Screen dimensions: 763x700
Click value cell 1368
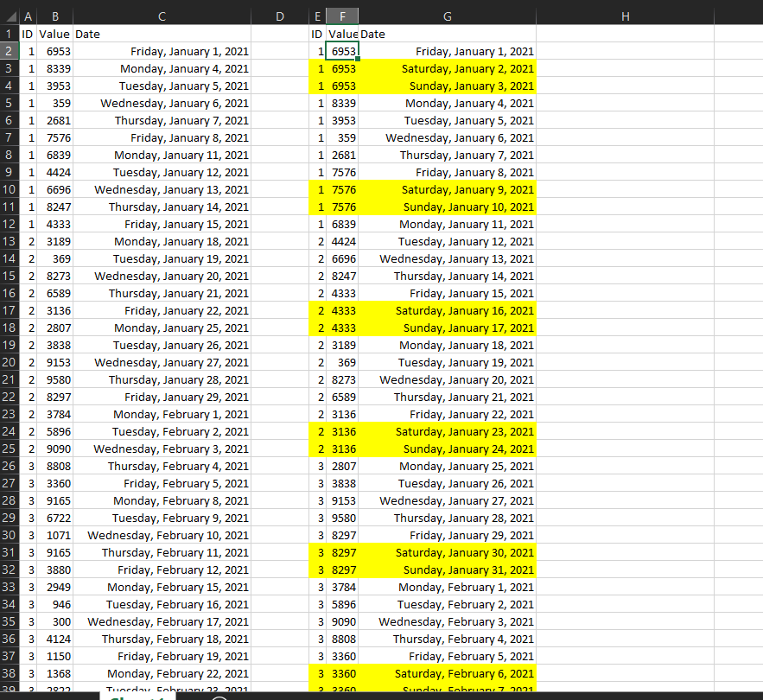(55, 673)
